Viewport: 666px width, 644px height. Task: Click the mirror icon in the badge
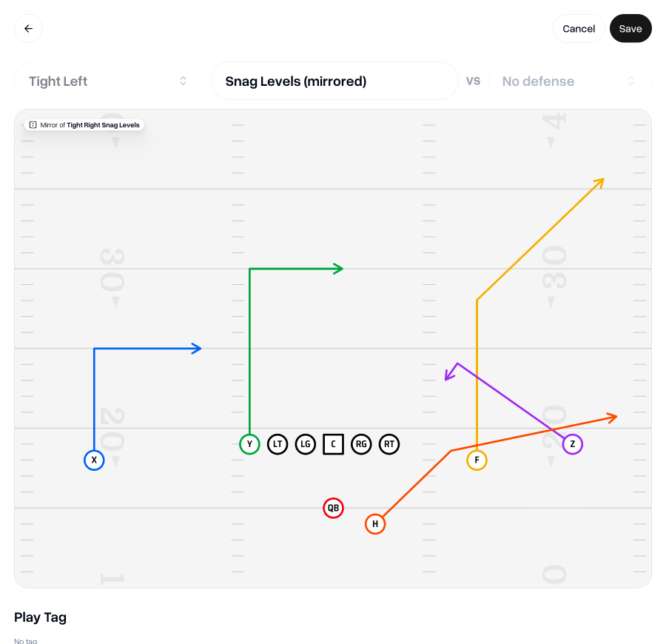pyautogui.click(x=33, y=125)
